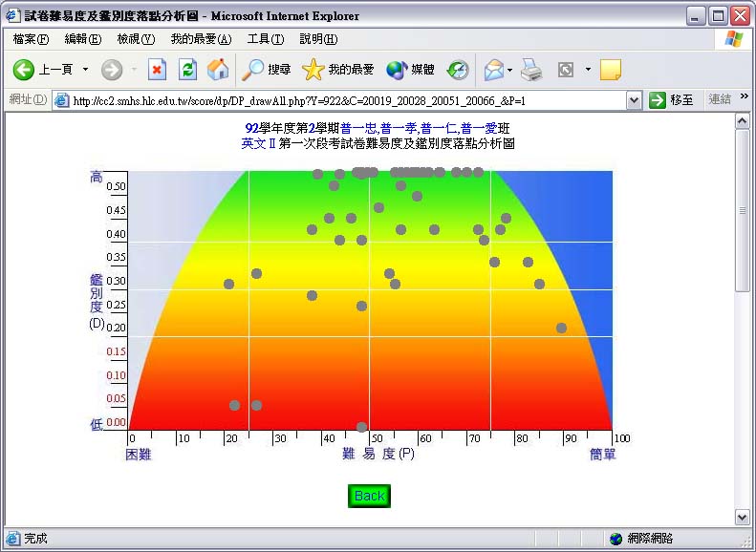Open the 檔案(F) menu
This screenshot has height=552, width=756.
pyautogui.click(x=31, y=39)
